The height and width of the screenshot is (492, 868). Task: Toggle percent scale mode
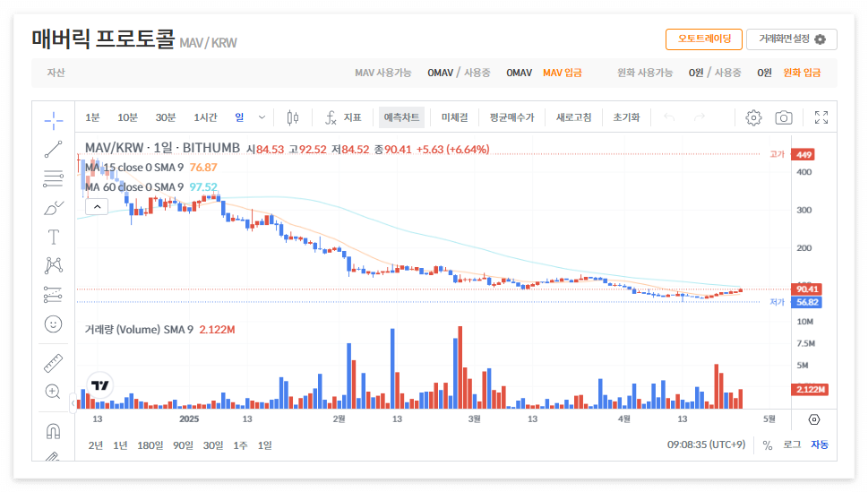point(768,445)
